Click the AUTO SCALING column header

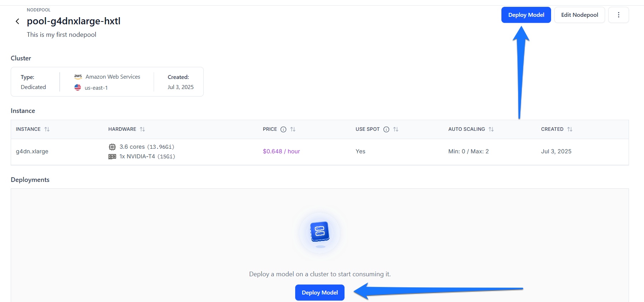466,129
